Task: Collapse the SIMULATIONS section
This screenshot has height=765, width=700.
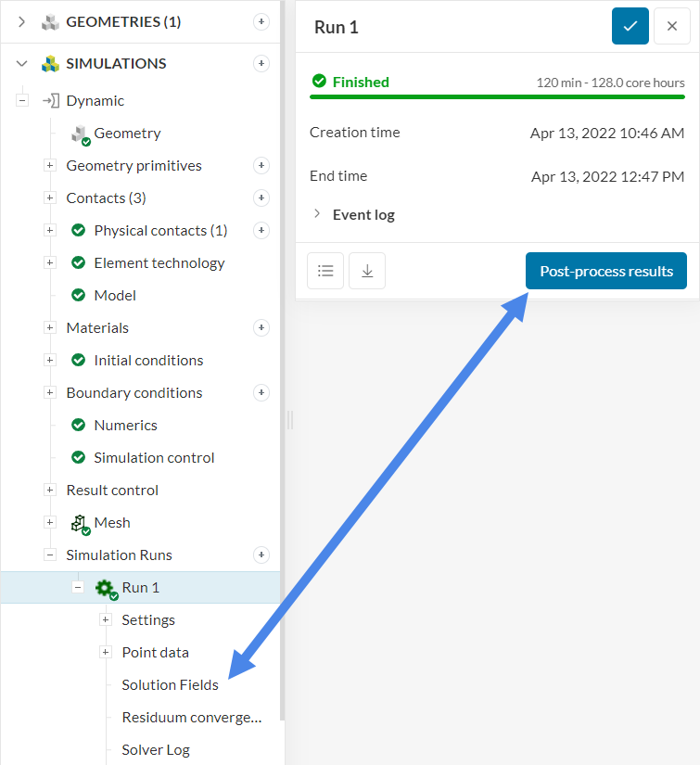Action: (x=21, y=64)
